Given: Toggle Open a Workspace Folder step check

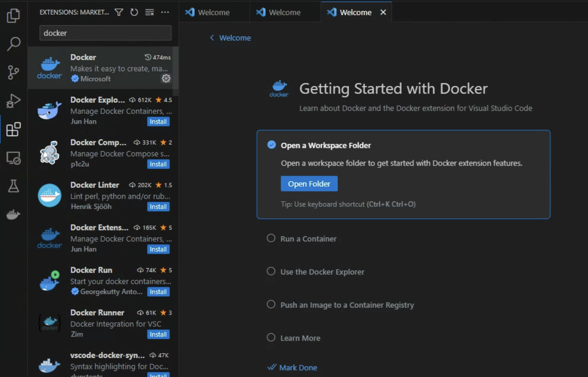Looking at the screenshot, I should click(x=271, y=145).
